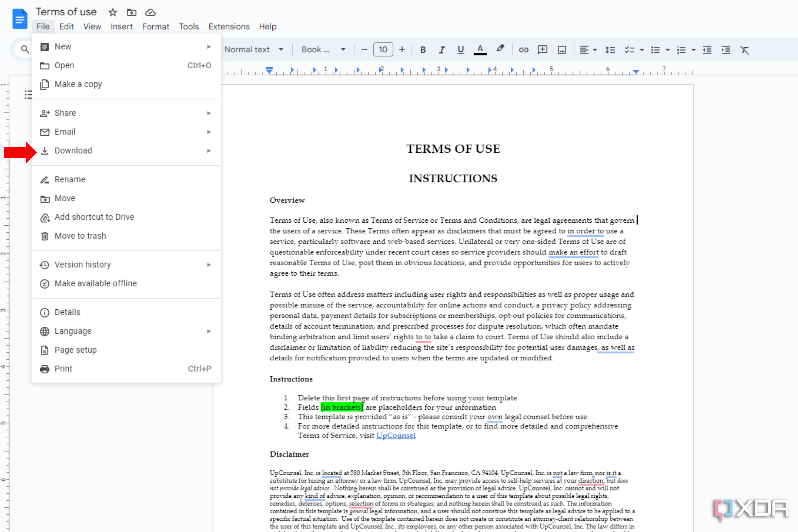
Task: Select Make a copy from the menu
Action: pyautogui.click(x=78, y=84)
